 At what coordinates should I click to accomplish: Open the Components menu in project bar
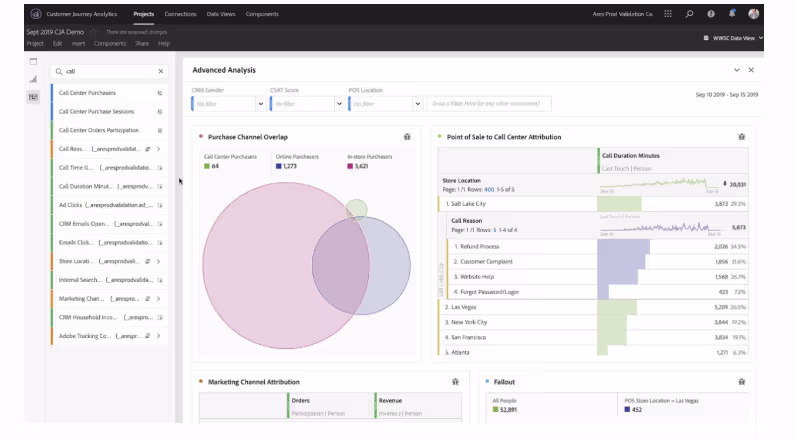110,44
